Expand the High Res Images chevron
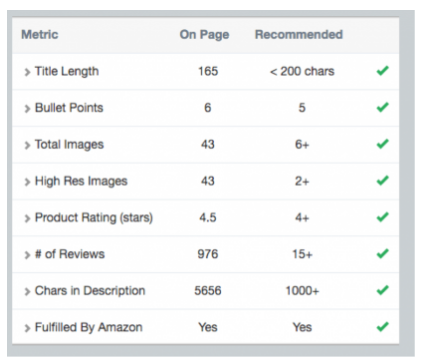422x363 pixels. click(x=27, y=182)
